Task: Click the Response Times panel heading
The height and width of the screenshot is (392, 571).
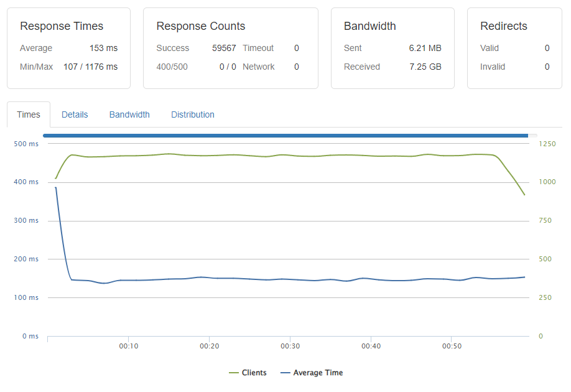Action: click(x=62, y=26)
